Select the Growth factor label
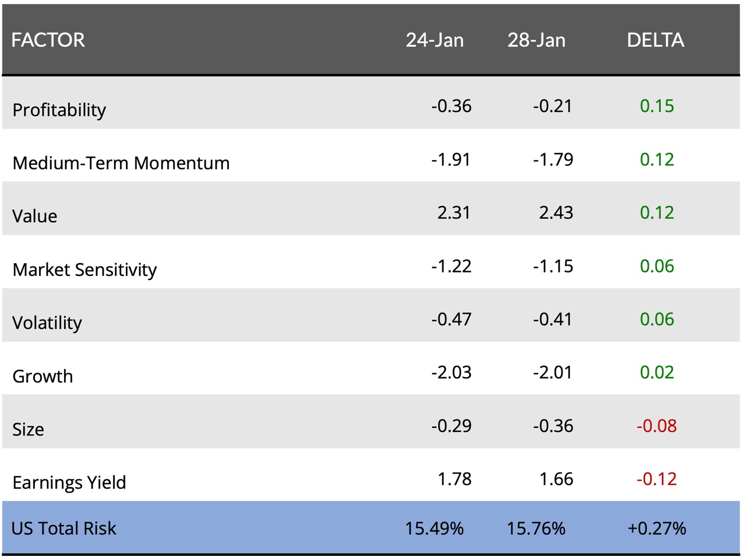The image size is (743, 560). tap(43, 376)
